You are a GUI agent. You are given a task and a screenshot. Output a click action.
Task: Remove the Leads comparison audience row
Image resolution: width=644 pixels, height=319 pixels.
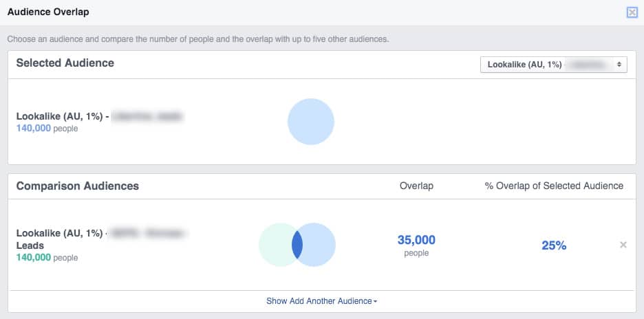coord(623,245)
